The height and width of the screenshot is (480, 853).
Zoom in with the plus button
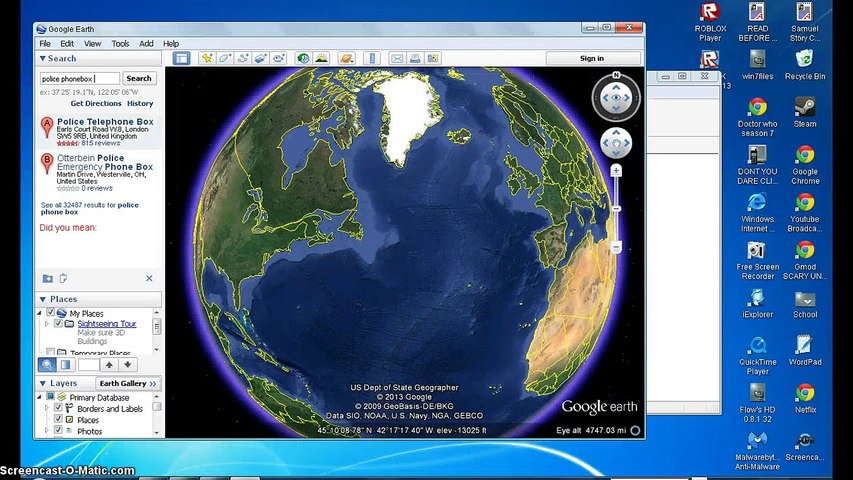(x=616, y=171)
